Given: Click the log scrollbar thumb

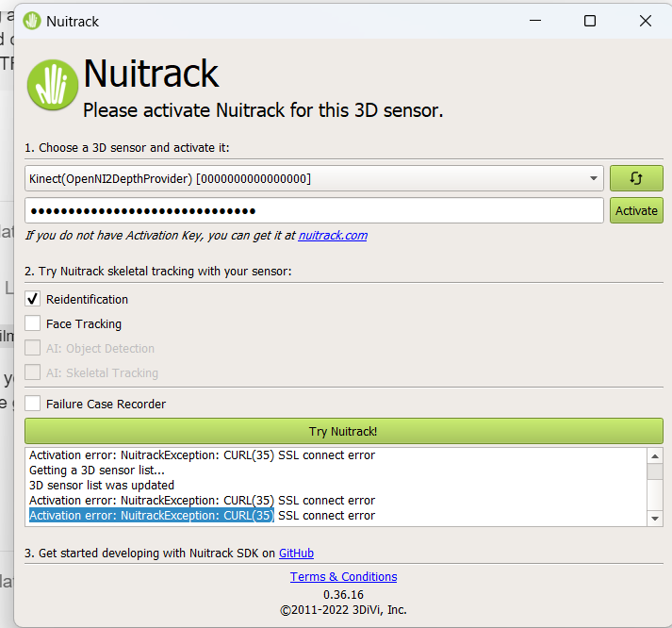Looking at the screenshot, I should coord(655,471).
